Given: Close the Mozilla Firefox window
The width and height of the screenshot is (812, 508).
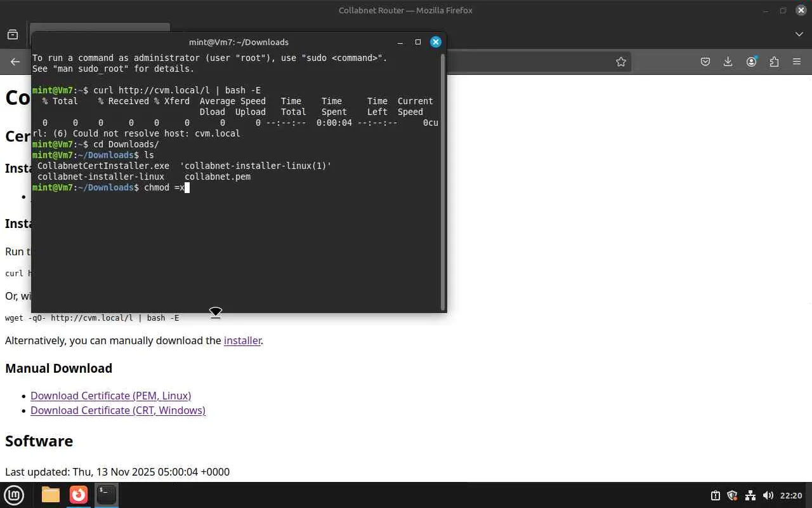Looking at the screenshot, I should (x=801, y=10).
